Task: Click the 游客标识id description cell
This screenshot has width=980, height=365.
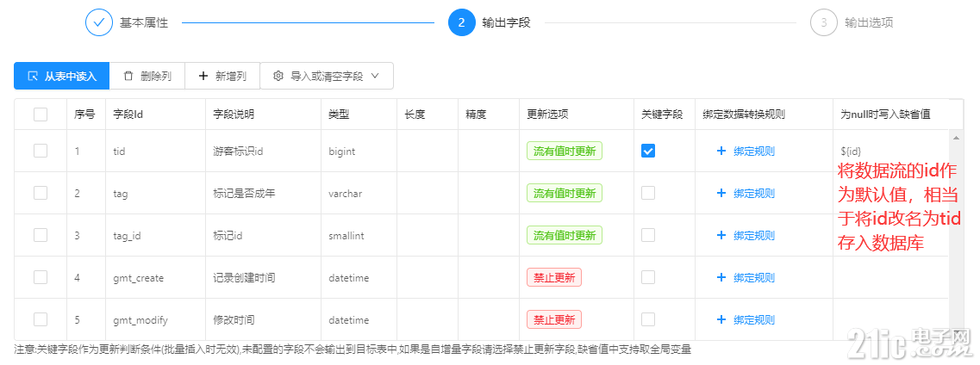Action: (263, 151)
